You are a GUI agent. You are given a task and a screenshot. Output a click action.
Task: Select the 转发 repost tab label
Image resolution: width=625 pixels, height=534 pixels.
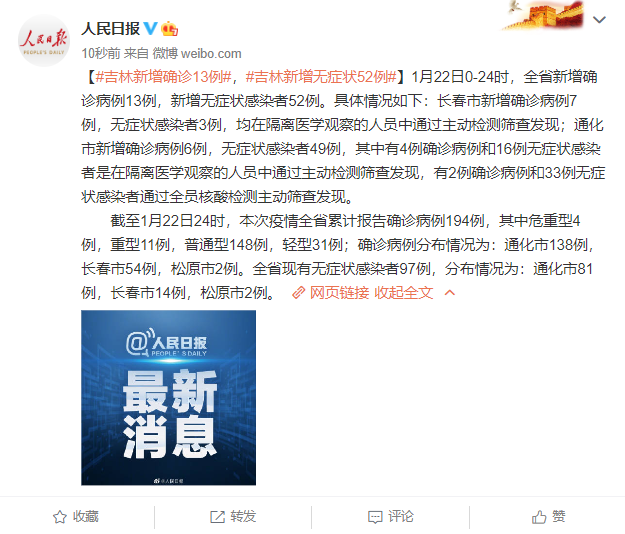[x=243, y=517]
